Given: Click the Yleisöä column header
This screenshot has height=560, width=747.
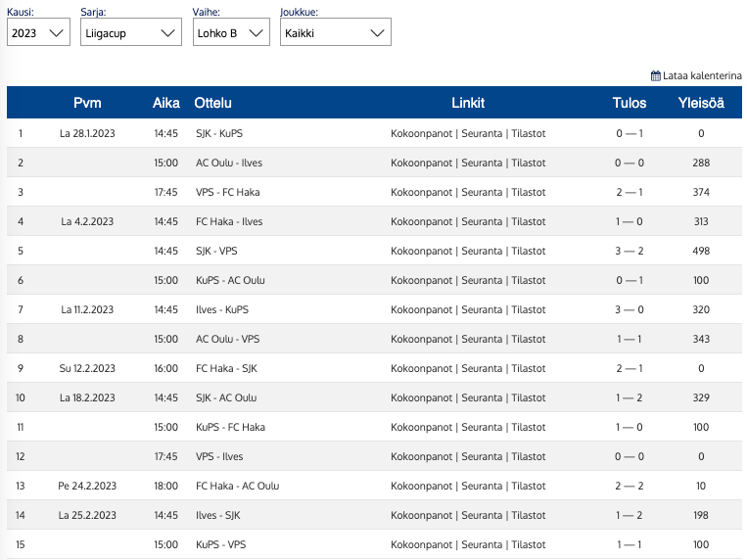Looking at the screenshot, I should pyautogui.click(x=701, y=103).
